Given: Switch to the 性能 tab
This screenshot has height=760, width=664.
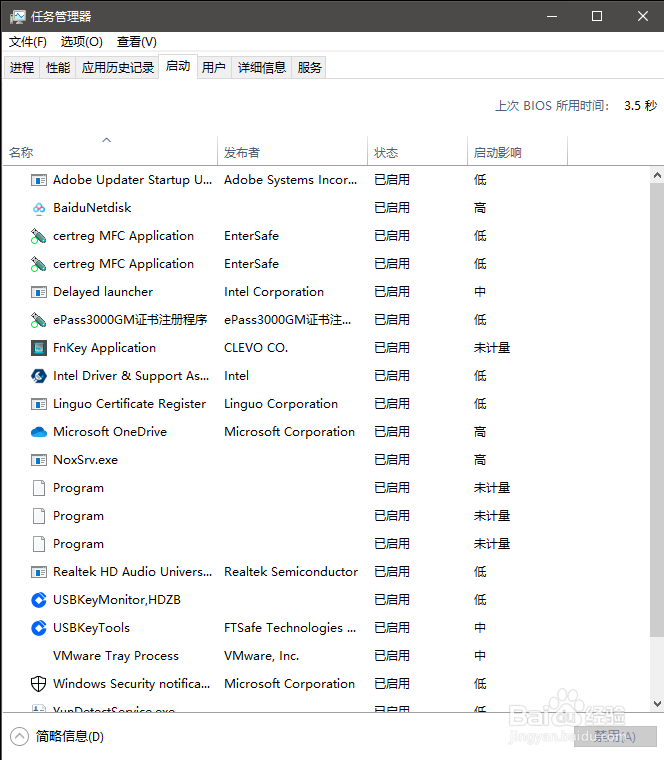Looking at the screenshot, I should click(58, 67).
